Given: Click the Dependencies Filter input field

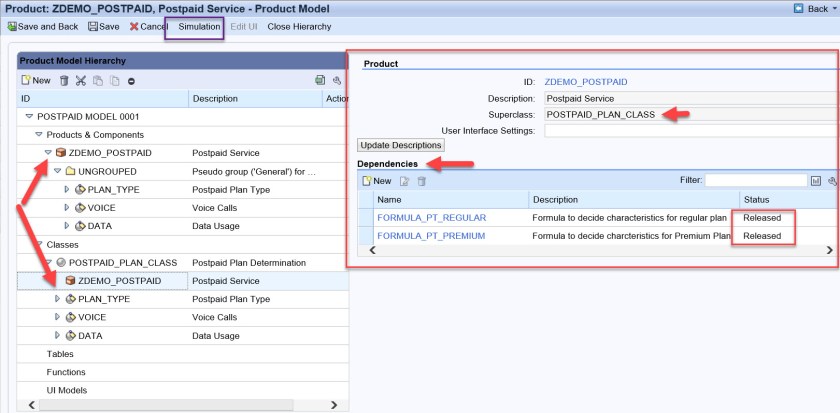Looking at the screenshot, I should pos(756,181).
